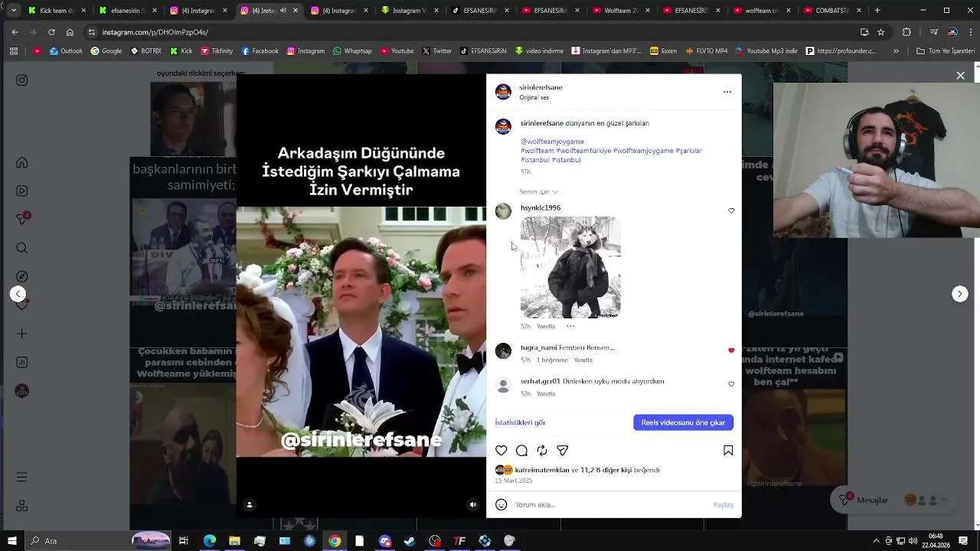Screen dimensions: 980x551
Task: Expand the 'Senin için' comment sort dropdown
Action: (539, 191)
